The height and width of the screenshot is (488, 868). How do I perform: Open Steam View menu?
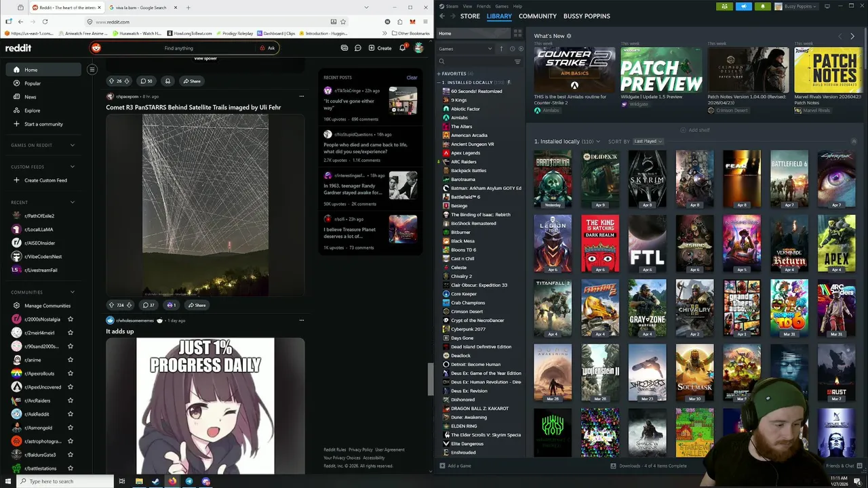pos(468,6)
